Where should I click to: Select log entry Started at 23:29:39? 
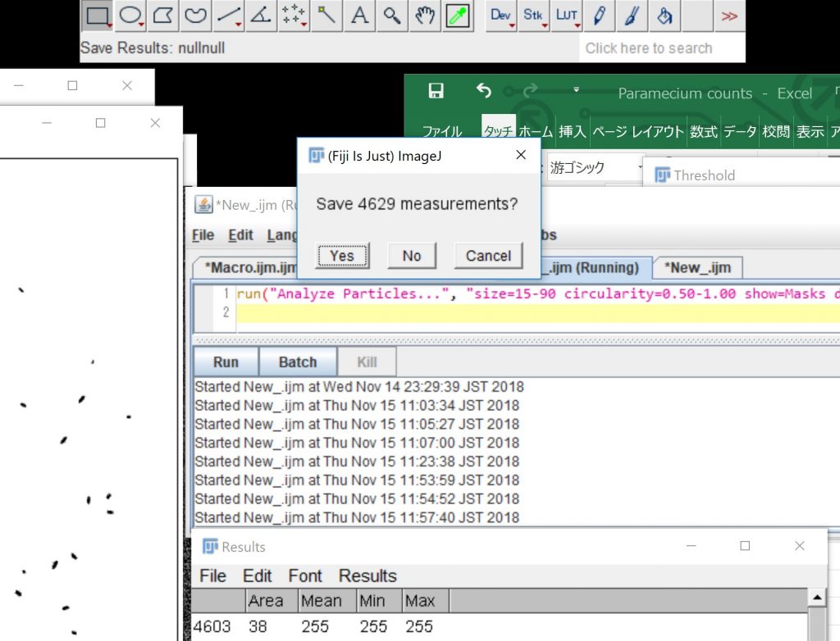coord(359,387)
